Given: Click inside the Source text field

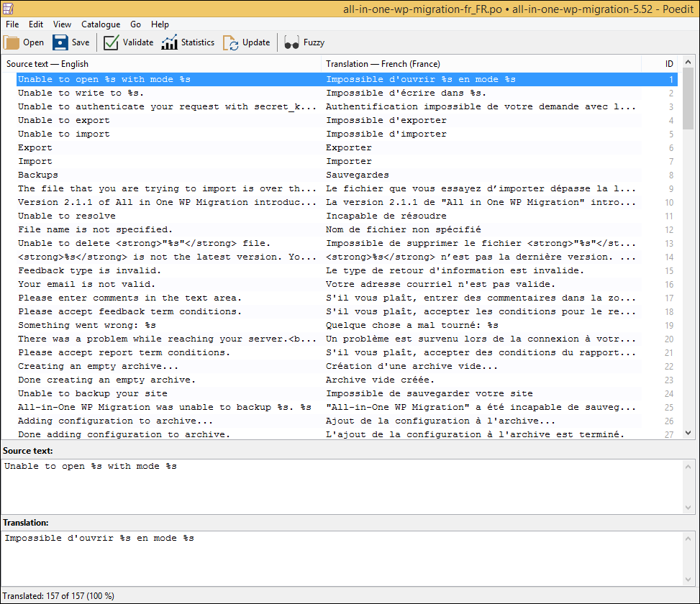Looking at the screenshot, I should click(x=342, y=487).
